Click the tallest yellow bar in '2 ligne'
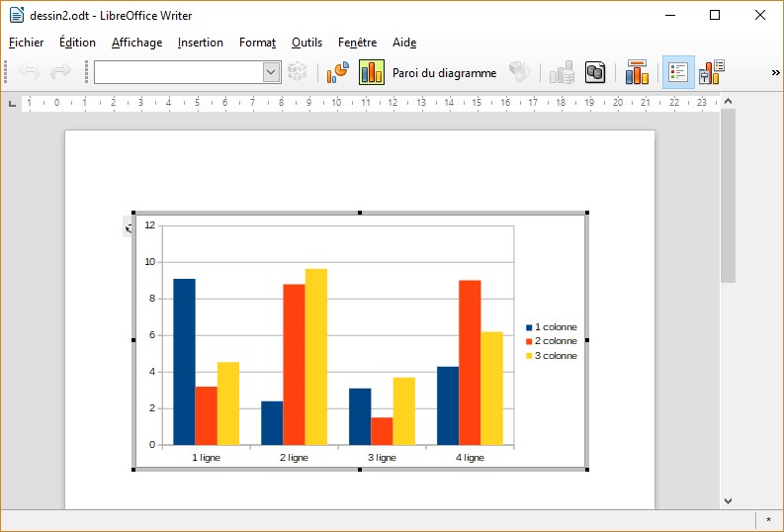Viewport: 784px width, 532px height. click(x=316, y=356)
